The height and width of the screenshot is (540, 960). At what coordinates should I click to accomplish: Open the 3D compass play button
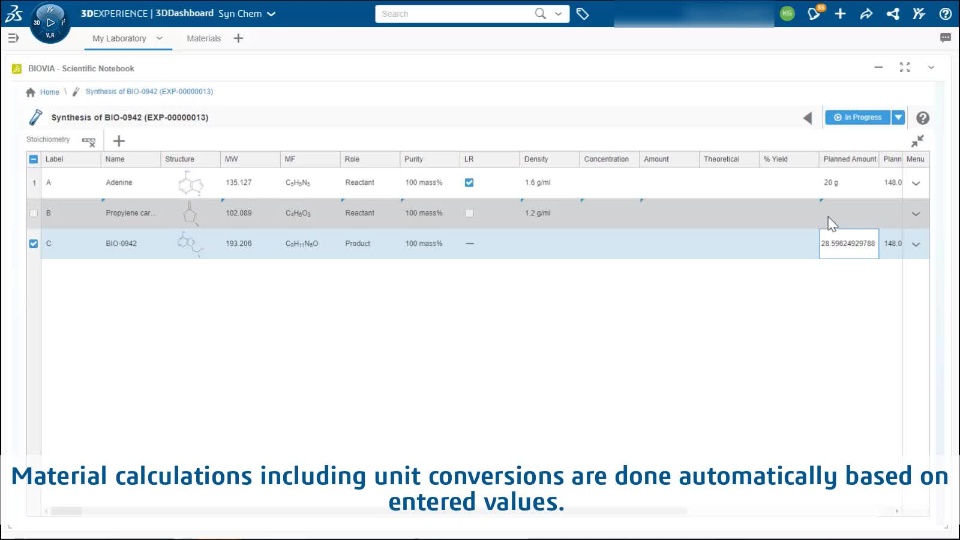(50, 23)
